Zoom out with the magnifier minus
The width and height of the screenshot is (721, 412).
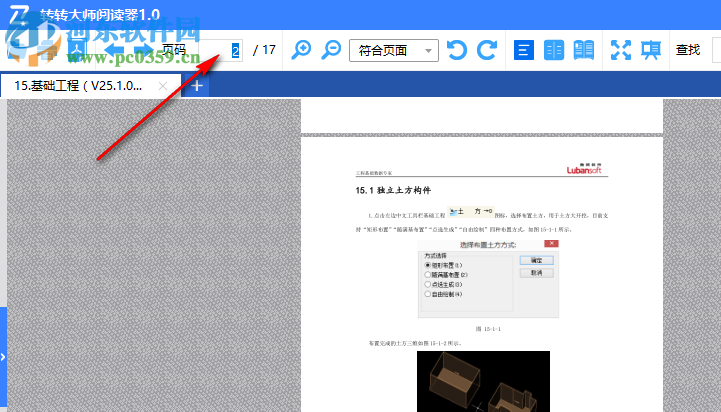pyautogui.click(x=331, y=50)
